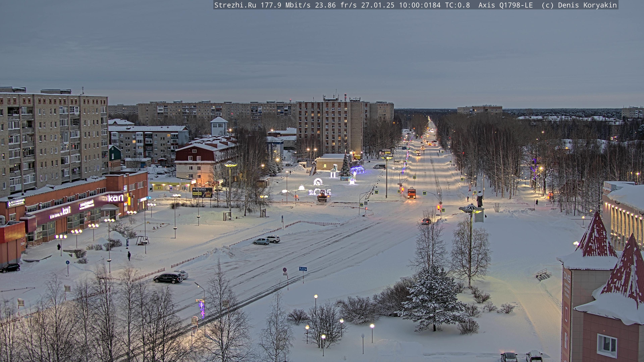The width and height of the screenshot is (644, 362).
Task: Select the 177.9 Mbit/s bitrate readout
Action: coord(285,5)
